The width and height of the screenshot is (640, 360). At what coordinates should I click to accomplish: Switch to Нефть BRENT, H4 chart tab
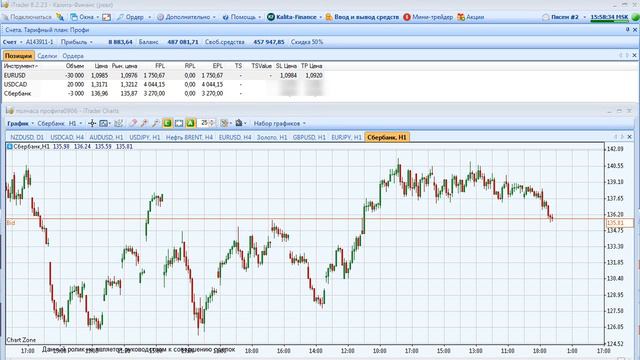coord(189,138)
